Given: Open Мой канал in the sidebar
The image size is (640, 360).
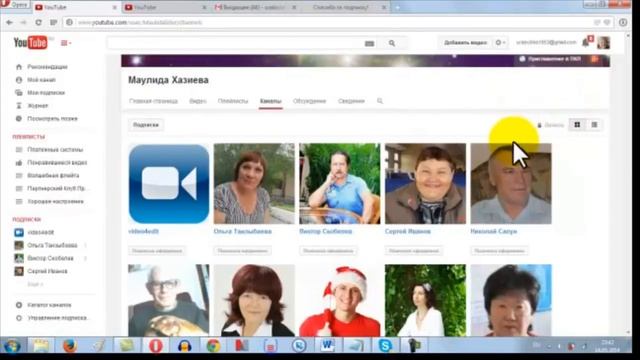Looking at the screenshot, I should pos(41,80).
